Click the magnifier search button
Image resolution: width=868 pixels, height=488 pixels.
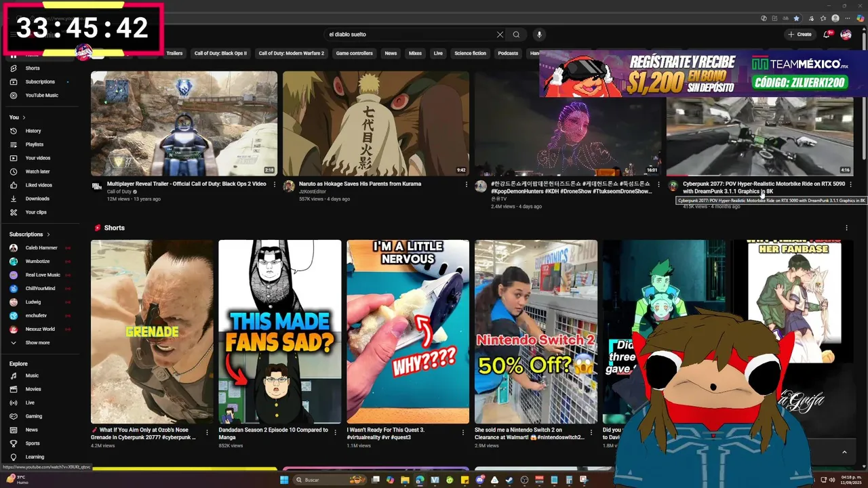[516, 35]
